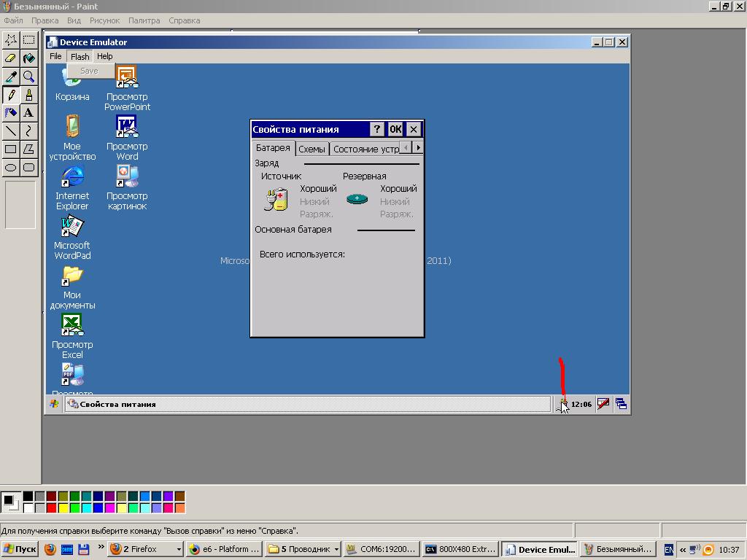This screenshot has height=560, width=747.
Task: Expand the Проводник taskbar group dropdown
Action: (336, 549)
